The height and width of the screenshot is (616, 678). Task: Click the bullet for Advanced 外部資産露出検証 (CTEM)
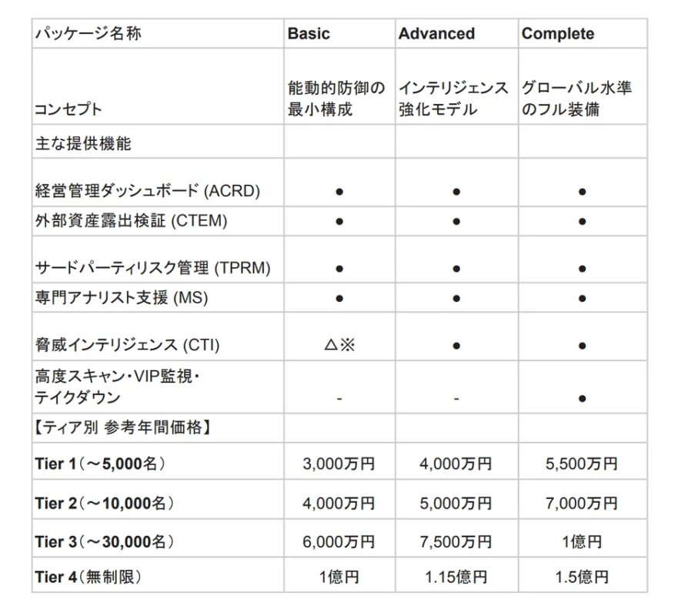(x=456, y=221)
